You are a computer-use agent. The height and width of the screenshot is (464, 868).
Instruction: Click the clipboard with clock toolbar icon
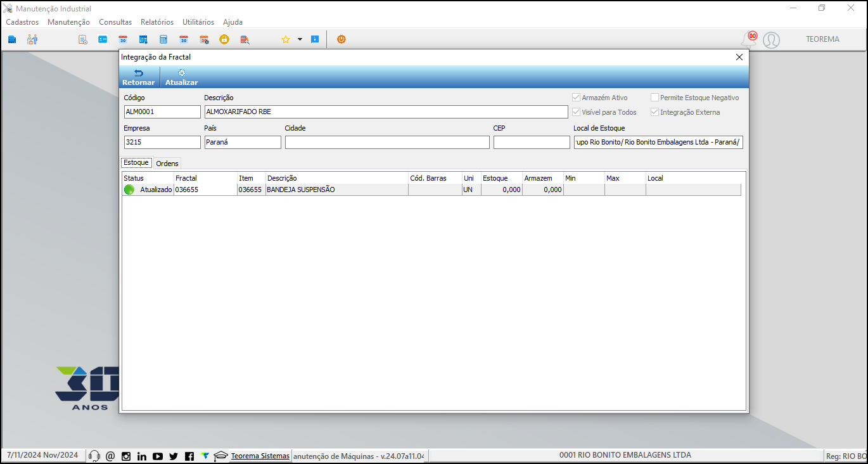83,39
